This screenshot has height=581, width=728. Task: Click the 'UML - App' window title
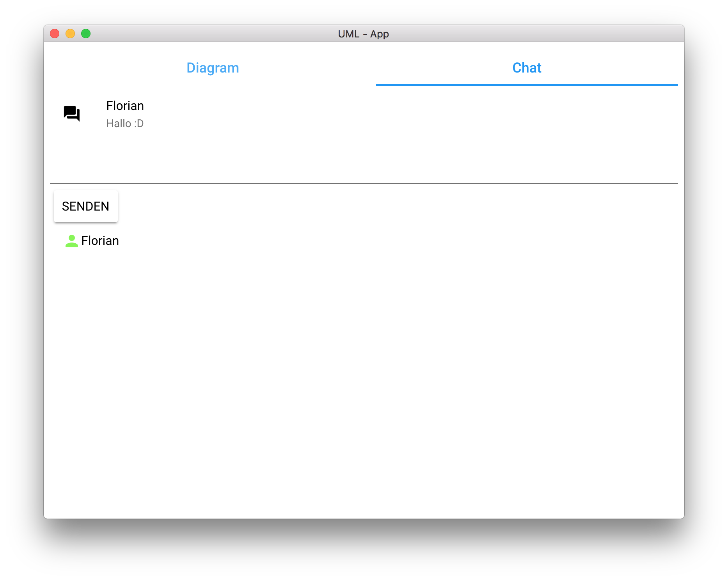click(x=364, y=34)
